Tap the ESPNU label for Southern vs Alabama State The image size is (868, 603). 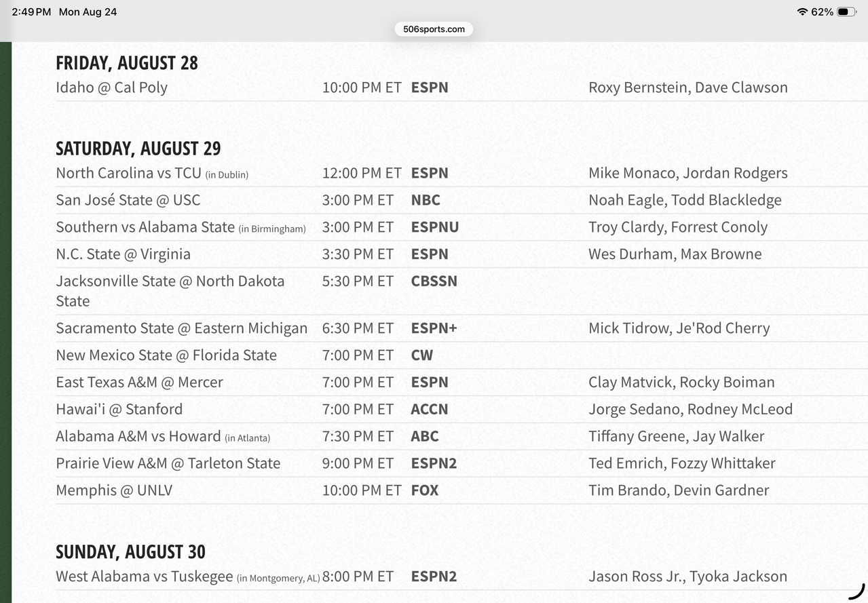click(x=435, y=227)
